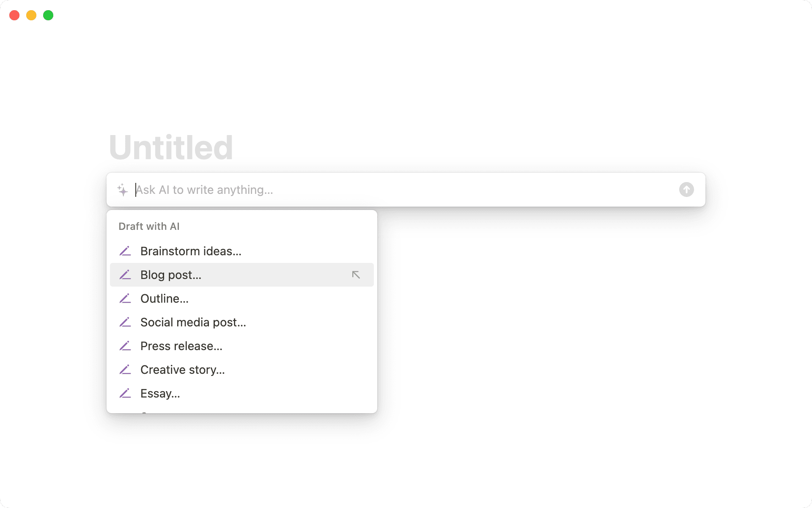
Task: Click the pen icon next to Creative story
Action: click(126, 370)
